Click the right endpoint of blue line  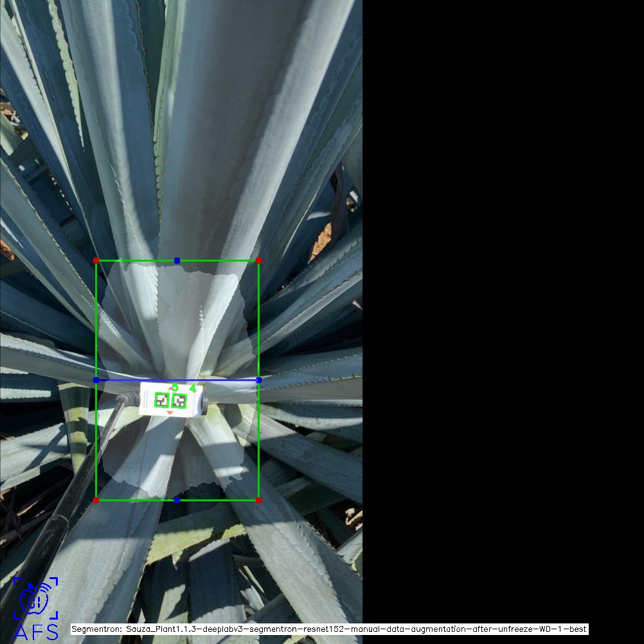258,380
